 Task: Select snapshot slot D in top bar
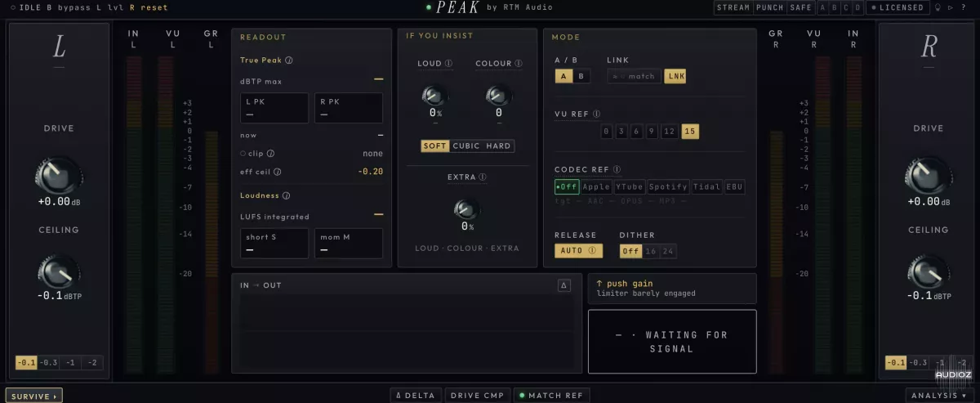pyautogui.click(x=857, y=7)
